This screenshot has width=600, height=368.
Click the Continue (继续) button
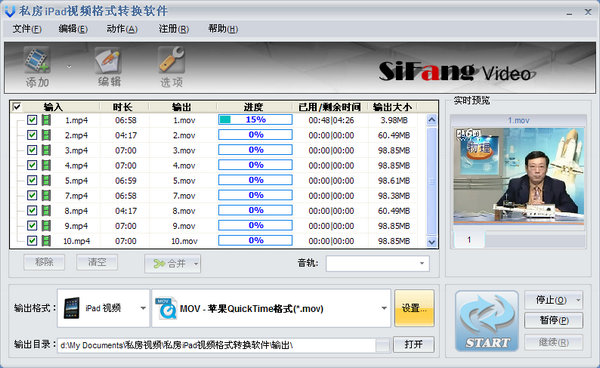click(x=553, y=342)
